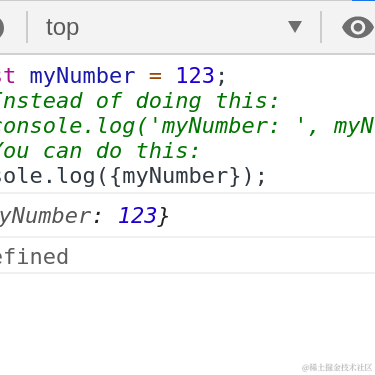
Task: Click the eye icon to create live expression
Action: pyautogui.click(x=357, y=27)
